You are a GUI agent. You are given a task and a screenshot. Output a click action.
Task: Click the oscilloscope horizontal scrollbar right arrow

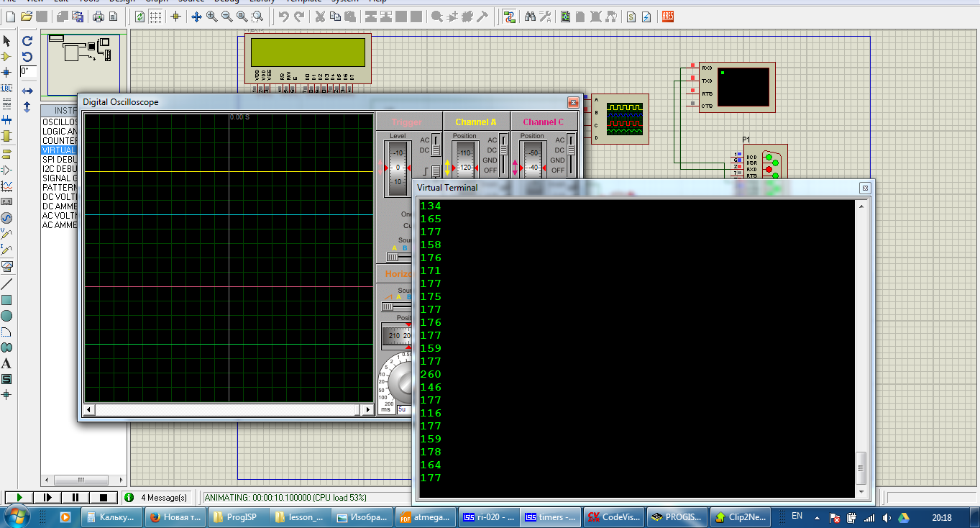click(368, 410)
